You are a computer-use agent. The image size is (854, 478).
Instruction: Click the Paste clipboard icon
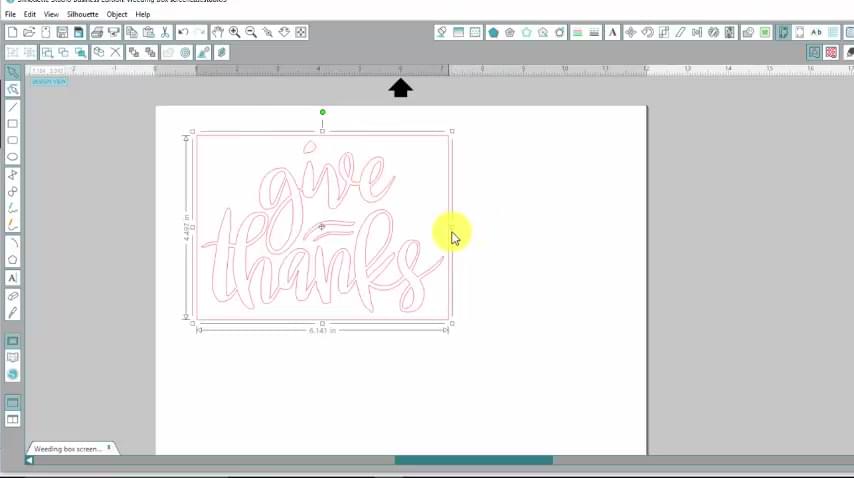148,32
